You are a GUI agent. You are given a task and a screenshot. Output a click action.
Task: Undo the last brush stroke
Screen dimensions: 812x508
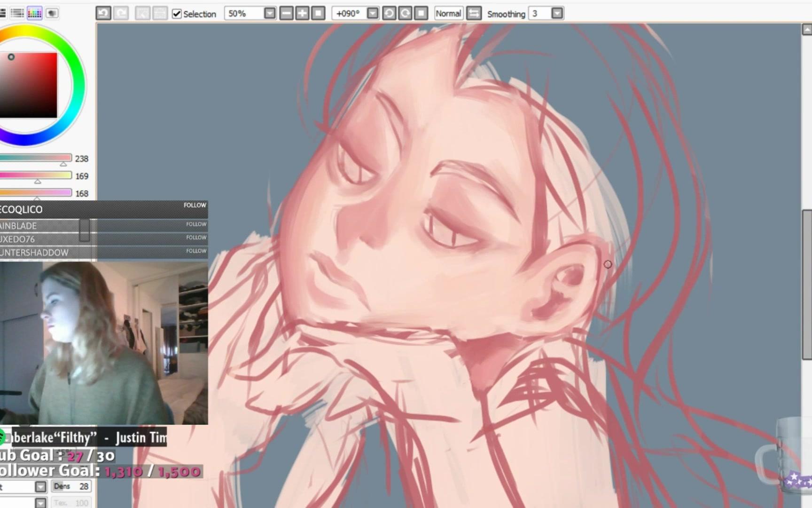[x=103, y=13]
